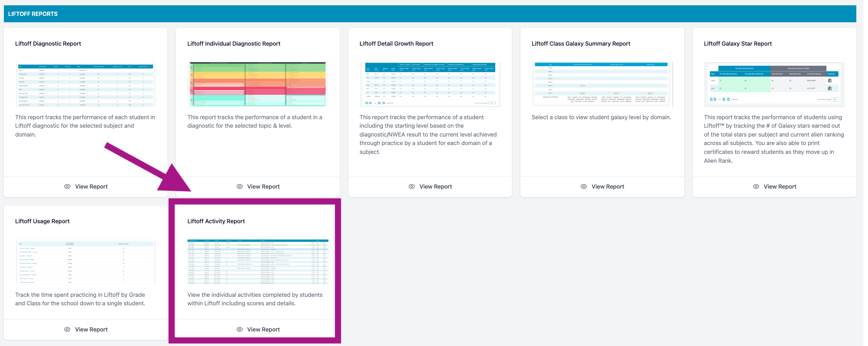Click eye icon under Individual Diagnostic Report
Viewport: 868px width, 346px height.
(x=240, y=186)
